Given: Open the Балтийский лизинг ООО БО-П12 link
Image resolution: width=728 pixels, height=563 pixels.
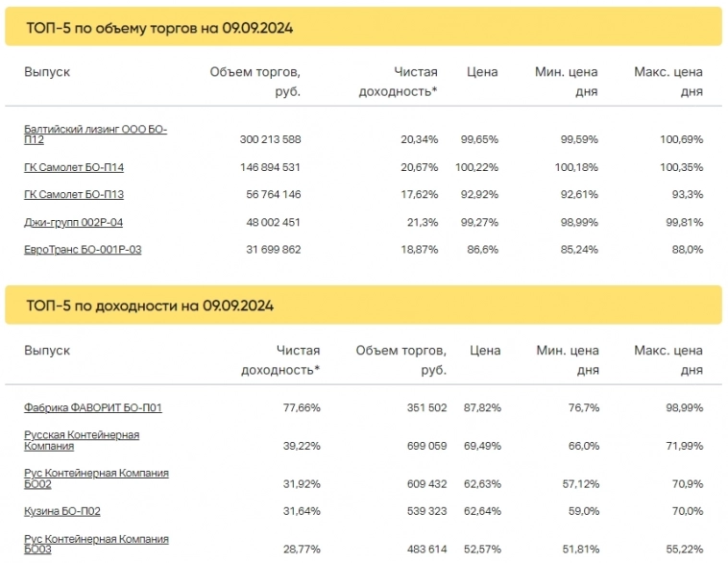Looking at the screenshot, I should [x=95, y=134].
